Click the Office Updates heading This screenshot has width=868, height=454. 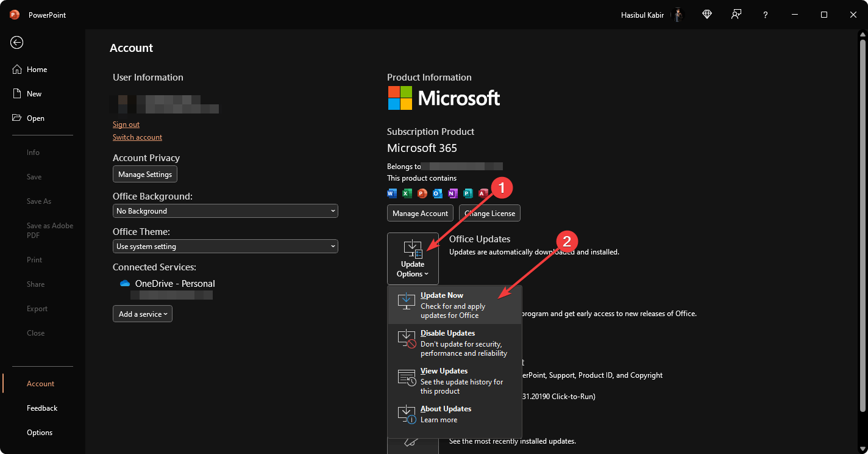(x=480, y=239)
